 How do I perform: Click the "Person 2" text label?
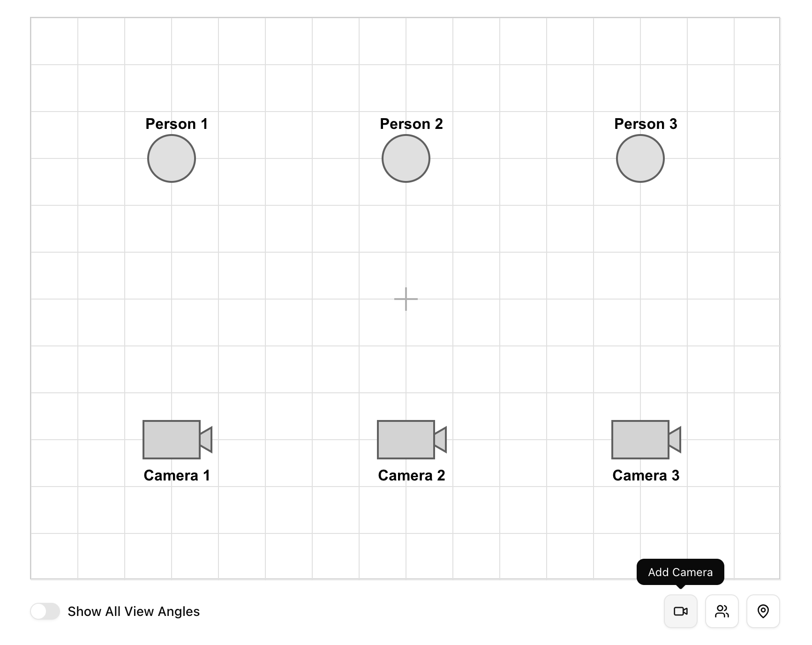click(x=411, y=124)
